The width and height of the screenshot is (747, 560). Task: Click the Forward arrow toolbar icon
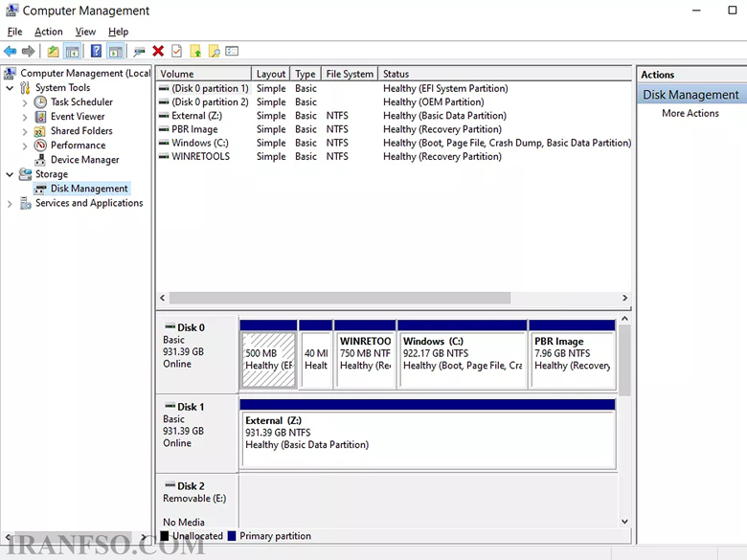29,51
